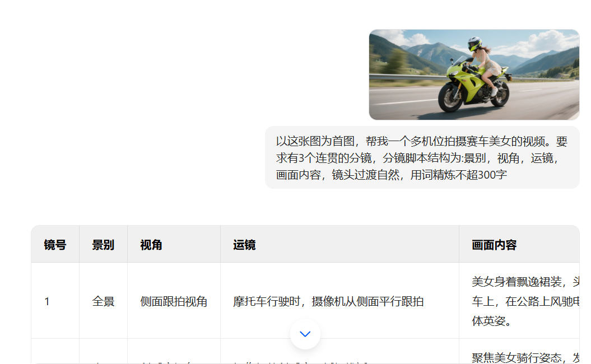The height and width of the screenshot is (364, 591).
Task: Select the 侧面跟拍视角 cell
Action: point(174,301)
